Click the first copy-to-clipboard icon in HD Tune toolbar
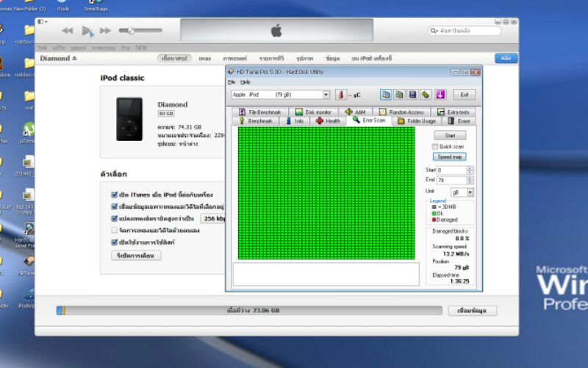Screen dimensions: 588x368 386,95
